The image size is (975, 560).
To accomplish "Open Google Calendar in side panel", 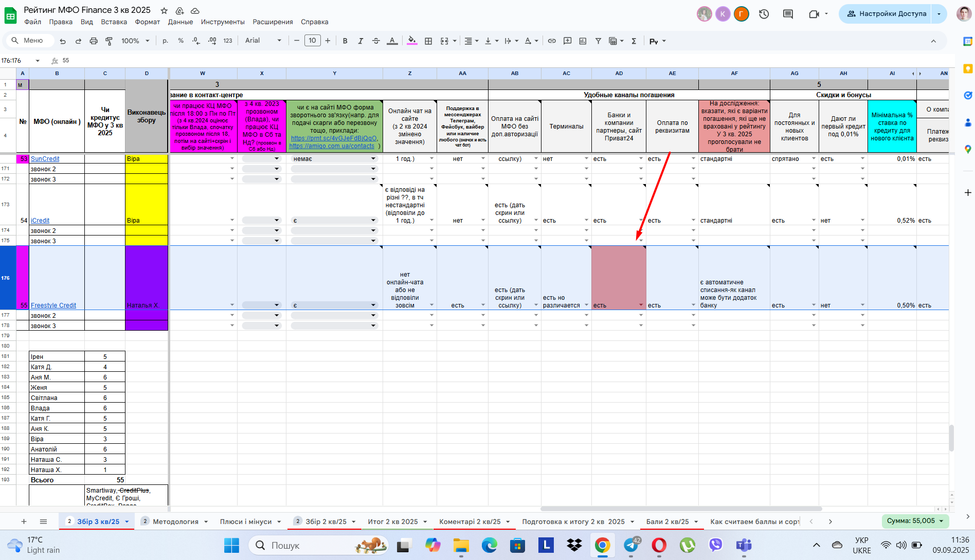I will coord(968,41).
